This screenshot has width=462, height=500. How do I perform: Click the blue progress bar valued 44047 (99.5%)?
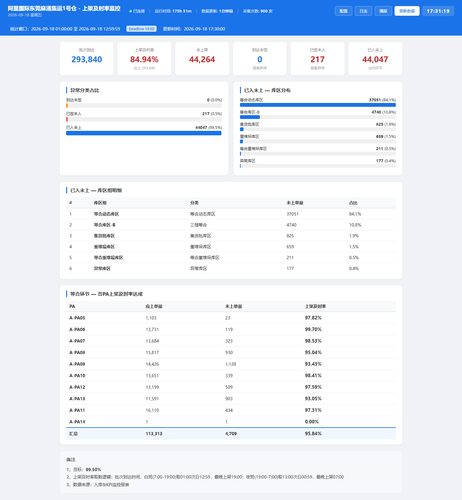click(144, 133)
